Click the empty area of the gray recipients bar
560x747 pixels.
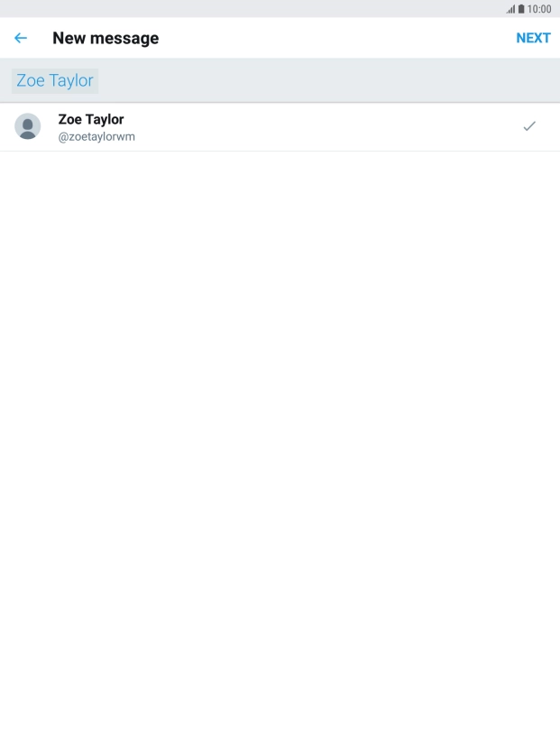(x=328, y=80)
